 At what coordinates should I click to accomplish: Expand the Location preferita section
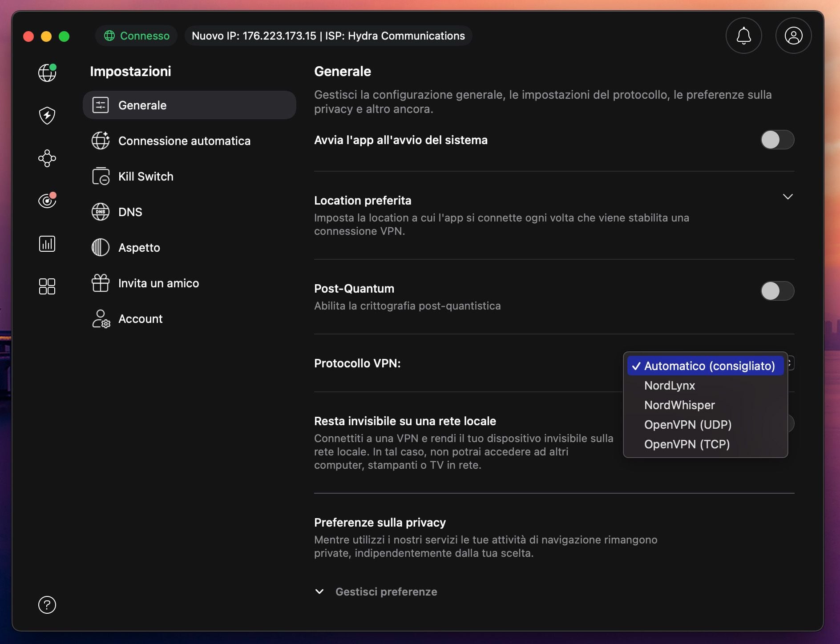pyautogui.click(x=788, y=196)
